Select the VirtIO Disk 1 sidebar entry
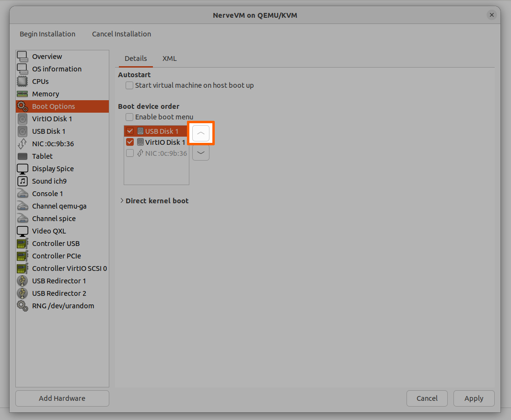511x420 pixels. pos(52,119)
